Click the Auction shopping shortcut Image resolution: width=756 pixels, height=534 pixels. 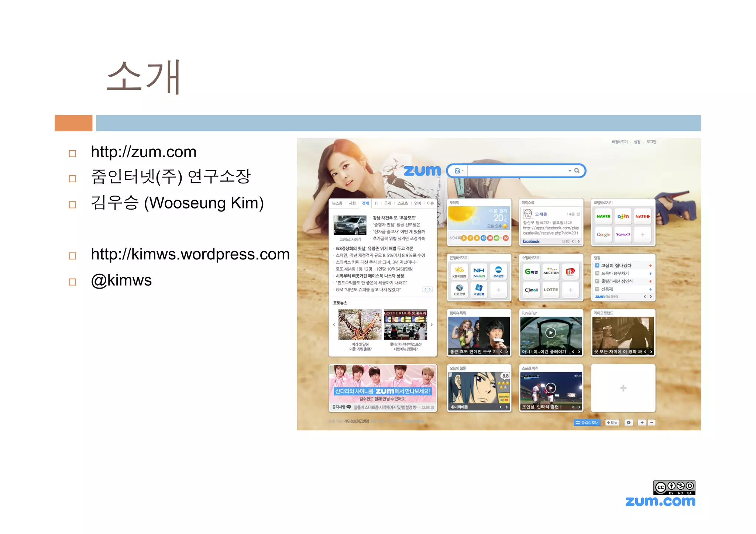[551, 272]
